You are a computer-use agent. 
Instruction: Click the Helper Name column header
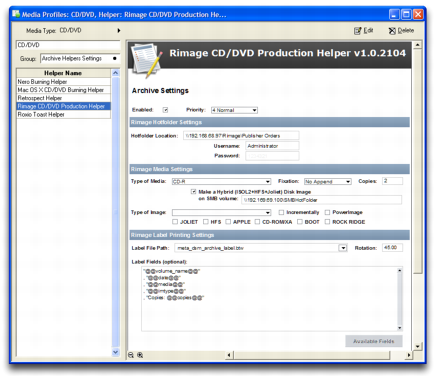pyautogui.click(x=63, y=73)
